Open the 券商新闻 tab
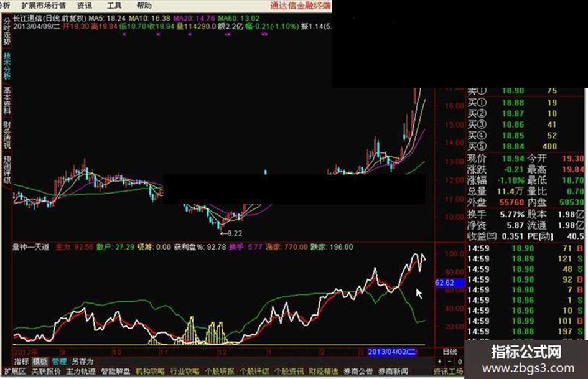 click(x=393, y=372)
